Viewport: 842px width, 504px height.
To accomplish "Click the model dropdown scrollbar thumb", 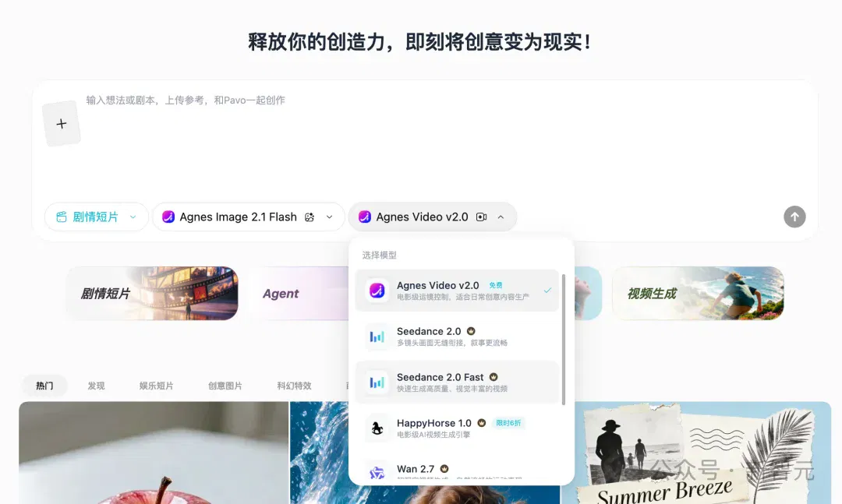I will 563,340.
